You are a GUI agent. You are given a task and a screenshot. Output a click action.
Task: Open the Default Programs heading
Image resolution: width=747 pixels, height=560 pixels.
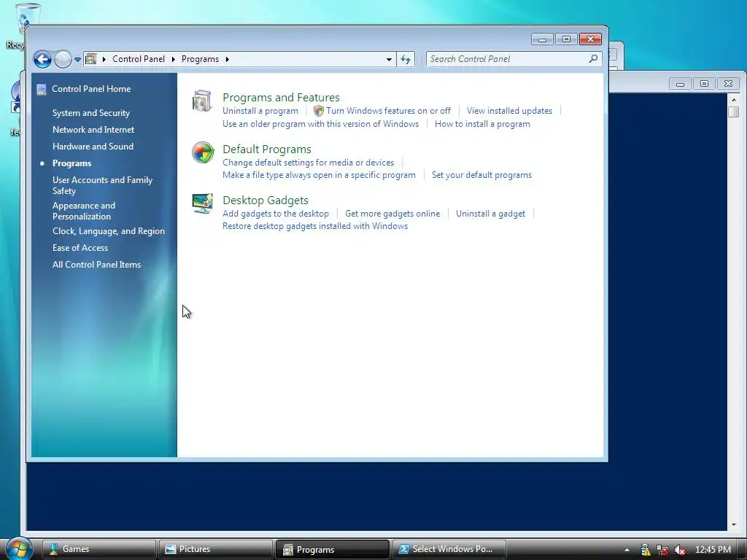pos(267,149)
